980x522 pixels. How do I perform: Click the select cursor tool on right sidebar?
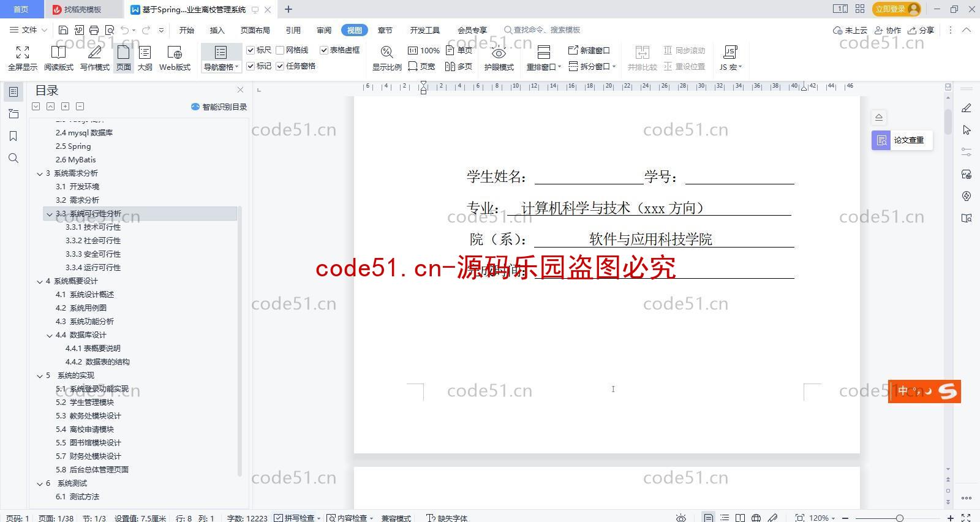[967, 130]
